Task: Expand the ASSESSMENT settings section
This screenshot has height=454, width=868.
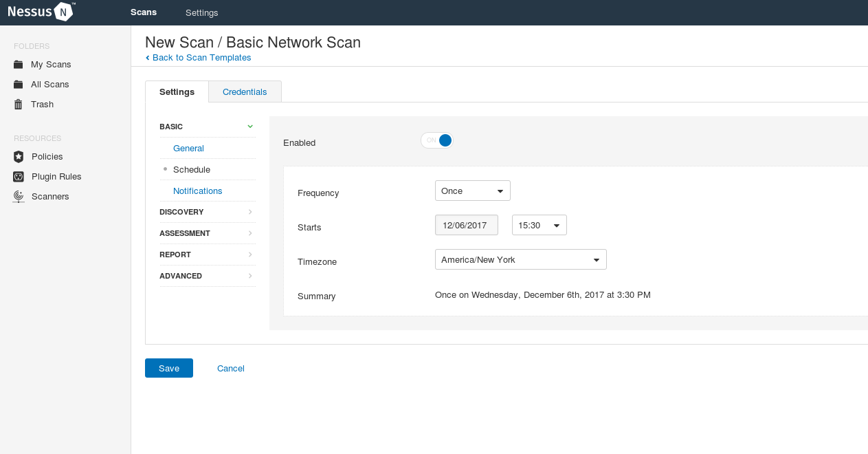Action: (x=207, y=233)
